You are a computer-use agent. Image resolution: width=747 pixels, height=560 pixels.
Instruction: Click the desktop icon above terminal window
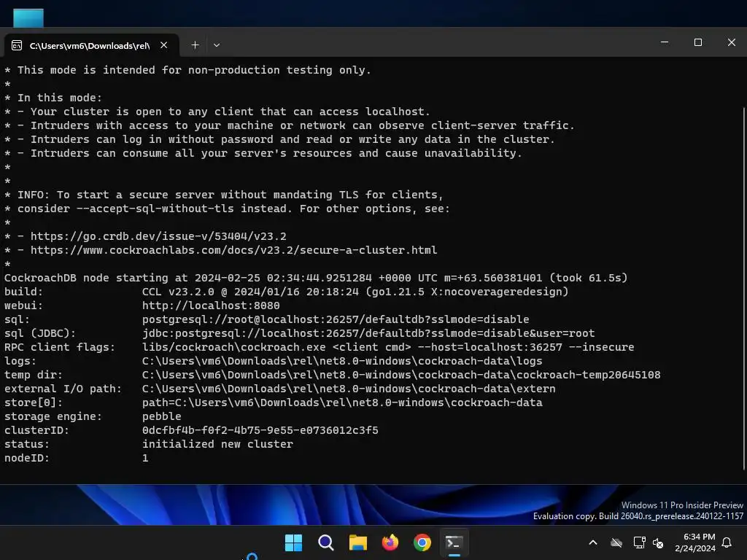pyautogui.click(x=28, y=18)
